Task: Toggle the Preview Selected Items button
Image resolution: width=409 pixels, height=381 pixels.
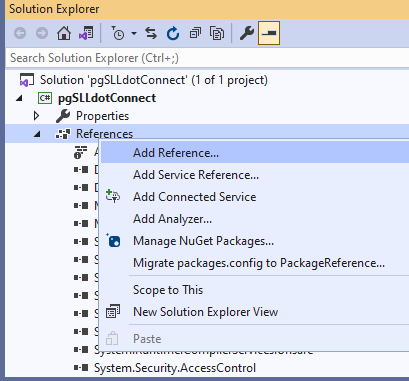Action: tap(269, 33)
